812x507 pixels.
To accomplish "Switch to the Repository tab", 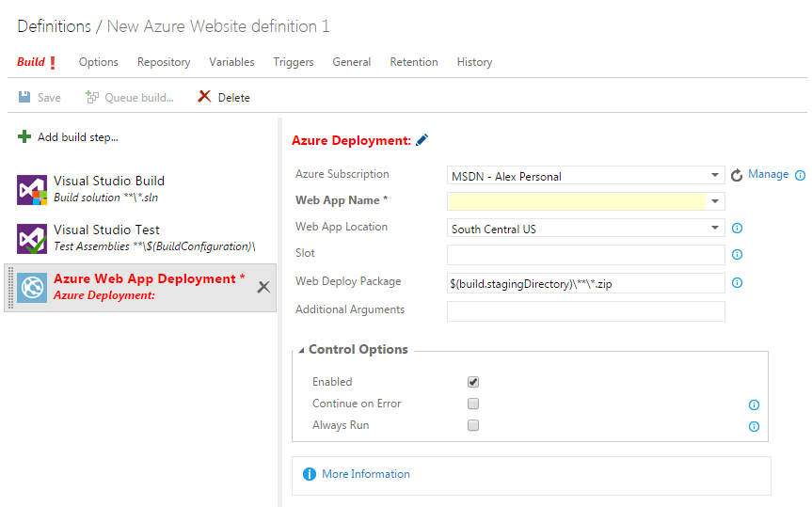I will (x=164, y=62).
